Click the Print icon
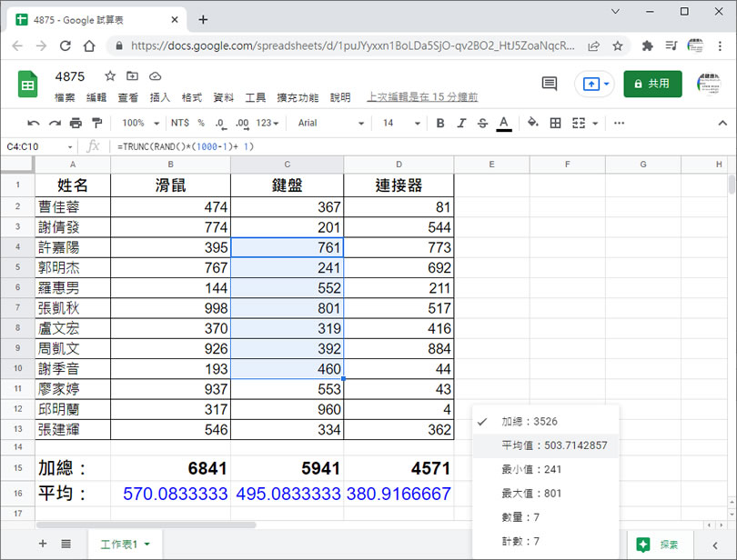Viewport: 737px width, 560px height. (76, 123)
